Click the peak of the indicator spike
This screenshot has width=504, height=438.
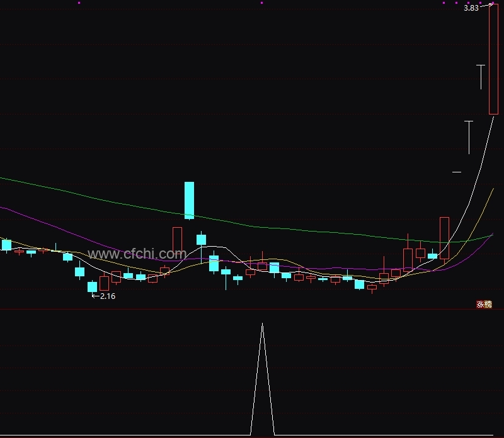pos(262,324)
